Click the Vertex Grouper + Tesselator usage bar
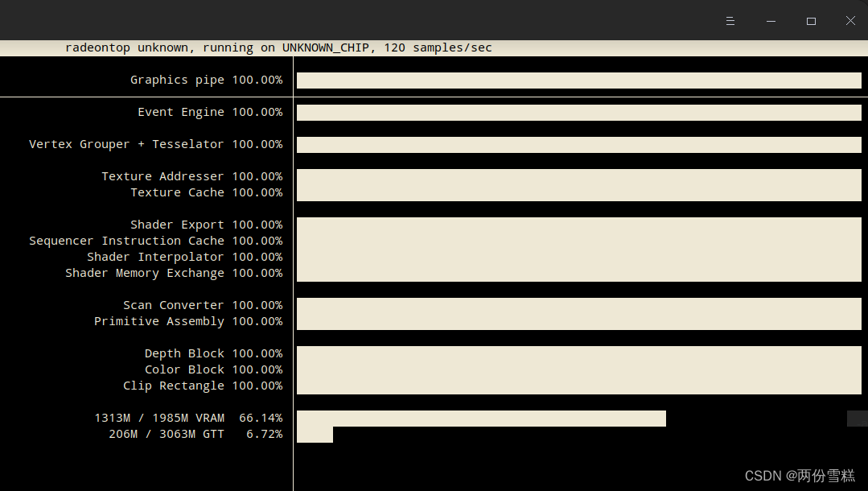The image size is (868, 491). [x=579, y=145]
